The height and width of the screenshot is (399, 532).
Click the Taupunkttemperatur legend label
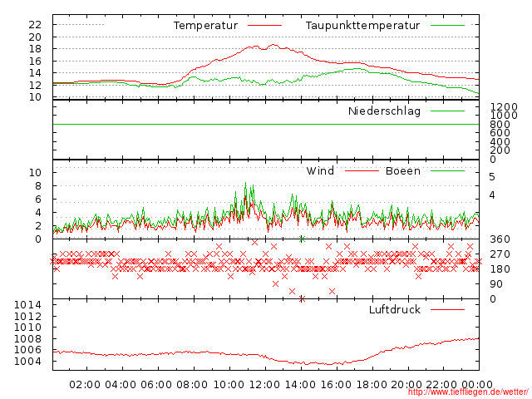362,26
